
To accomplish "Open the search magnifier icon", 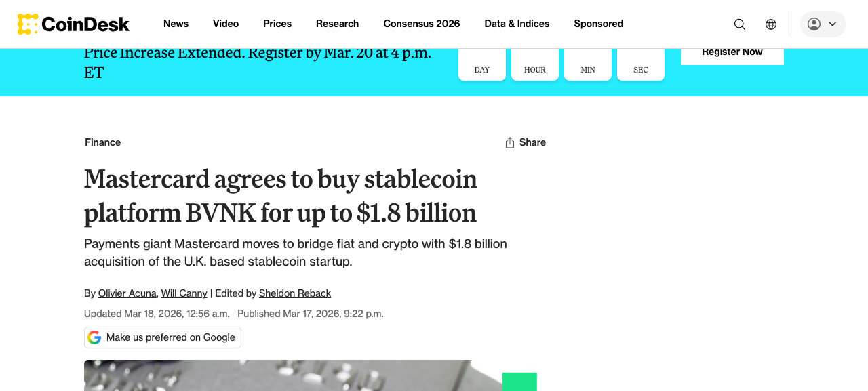I will [x=740, y=24].
